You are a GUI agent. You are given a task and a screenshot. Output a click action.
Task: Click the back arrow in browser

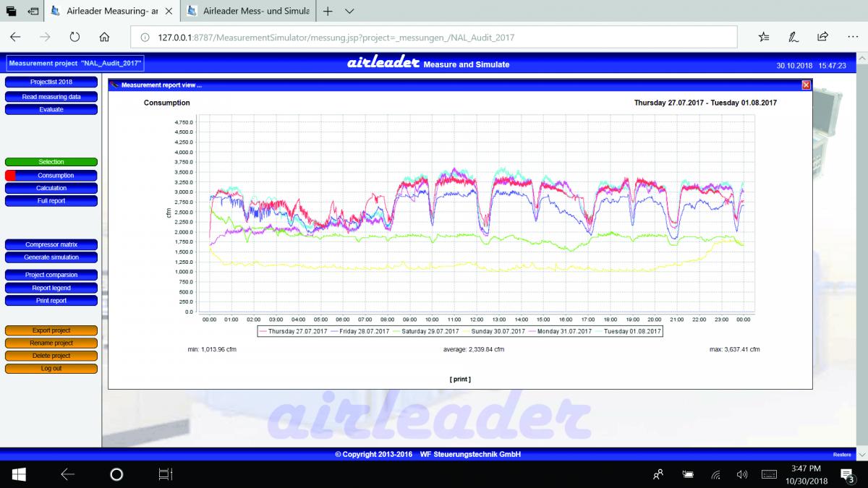pyautogui.click(x=16, y=37)
